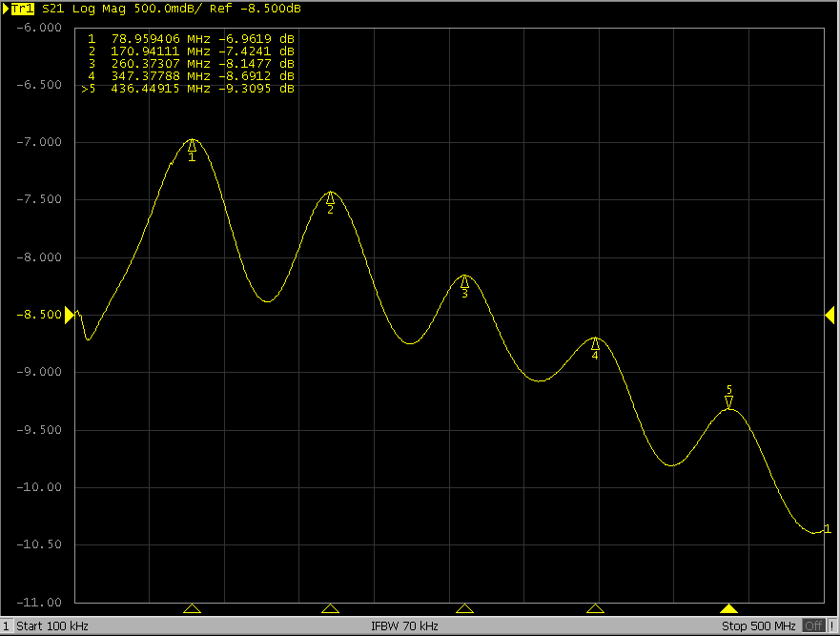Click marker 1 triangle on the trace peak
Viewport: 840px width, 636px height.
tap(191, 146)
